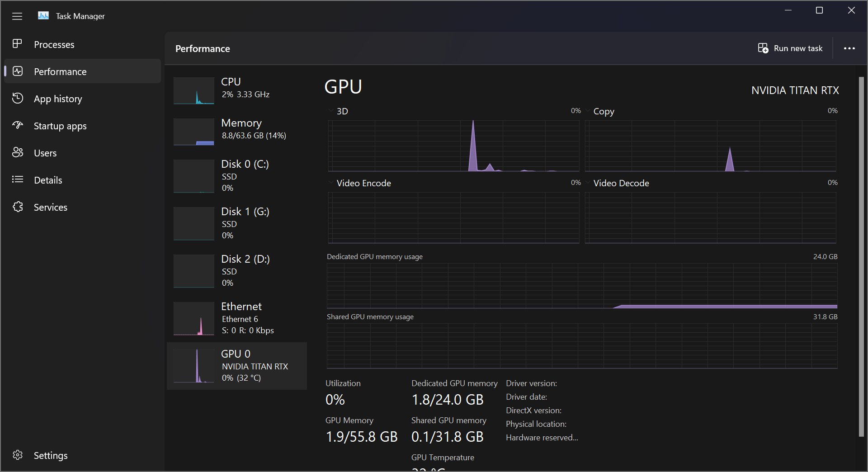This screenshot has height=472, width=868.
Task: Click the Driver date label
Action: [526, 397]
